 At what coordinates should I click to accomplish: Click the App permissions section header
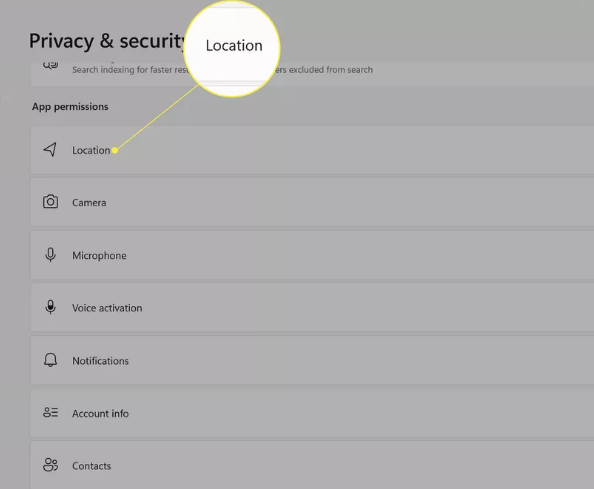point(70,107)
